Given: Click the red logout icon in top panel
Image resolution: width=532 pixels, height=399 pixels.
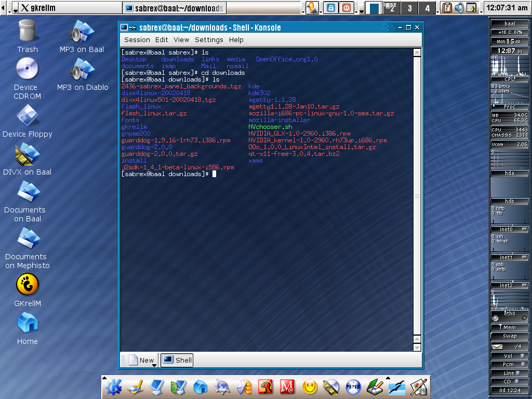Looking at the screenshot, I should [347, 7].
